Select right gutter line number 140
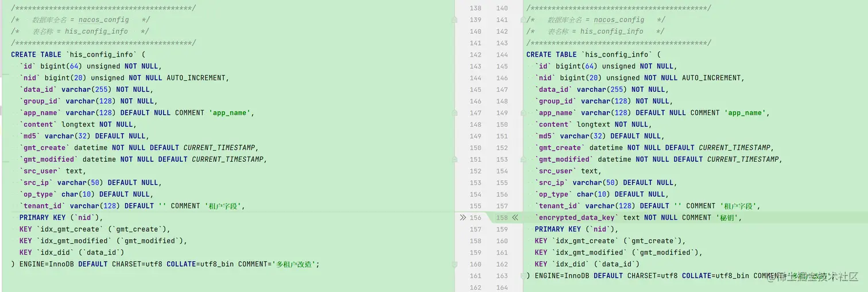Image resolution: width=868 pixels, height=292 pixels. 502,8
